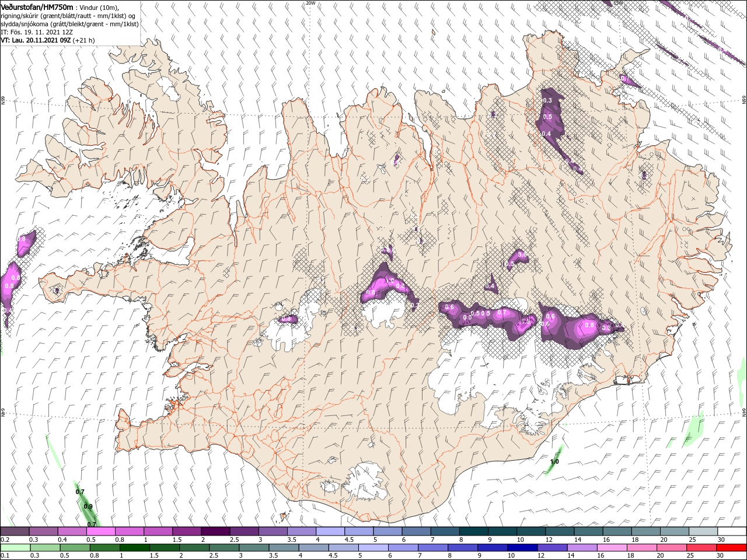This screenshot has width=747, height=560.
Task: Select the white 30 swatch in snow scale
Action: coord(732,531)
